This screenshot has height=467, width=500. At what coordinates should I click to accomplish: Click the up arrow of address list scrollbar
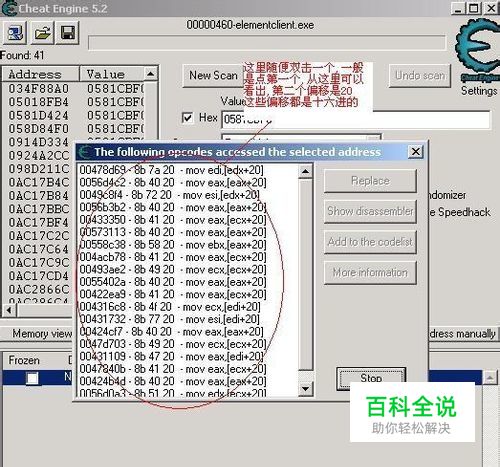pyautogui.click(x=150, y=74)
